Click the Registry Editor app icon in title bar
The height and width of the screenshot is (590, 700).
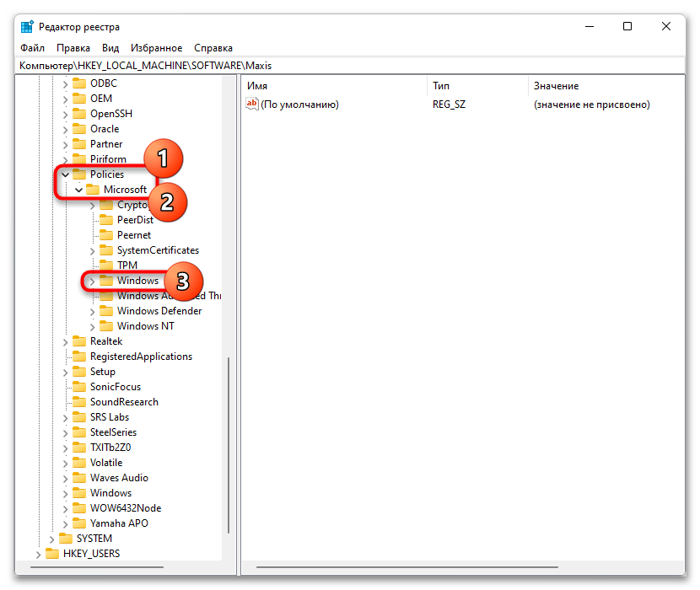click(x=27, y=27)
